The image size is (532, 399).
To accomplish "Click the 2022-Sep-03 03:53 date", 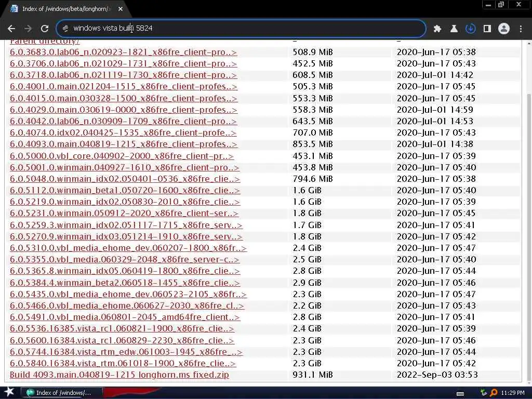I will click(437, 375).
